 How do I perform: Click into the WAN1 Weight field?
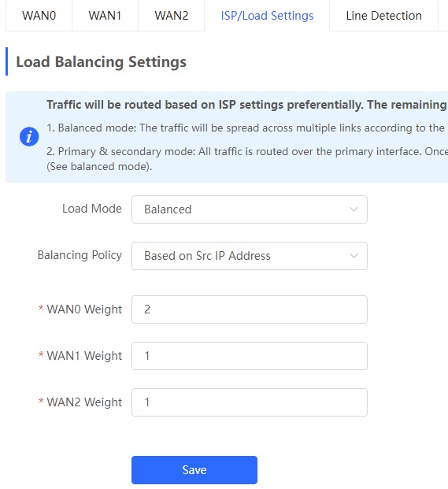250,356
